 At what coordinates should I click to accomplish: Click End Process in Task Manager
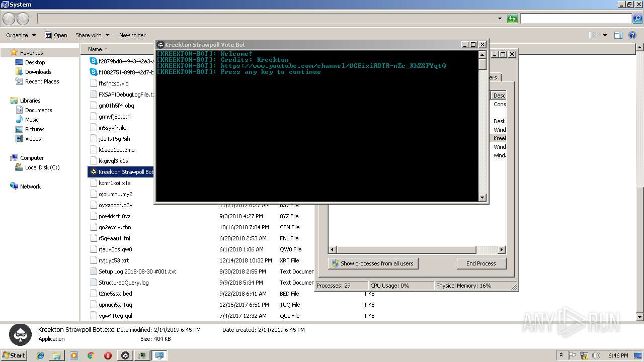481,263
